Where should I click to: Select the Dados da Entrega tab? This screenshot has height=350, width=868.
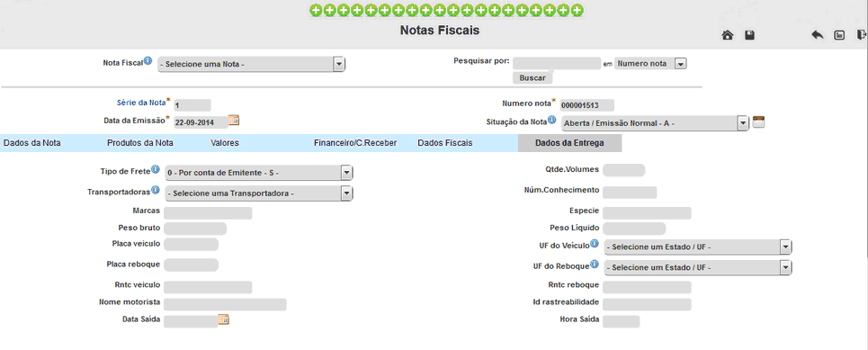click(x=569, y=143)
